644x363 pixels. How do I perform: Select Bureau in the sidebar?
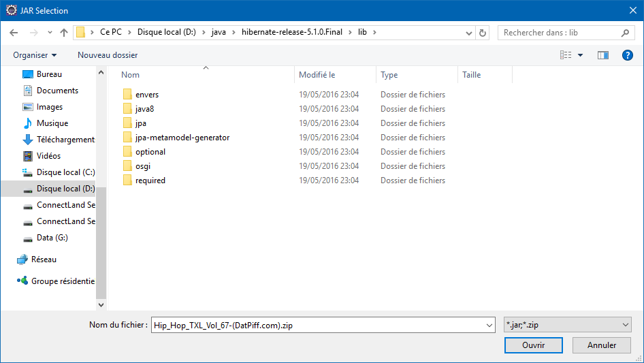tap(49, 74)
